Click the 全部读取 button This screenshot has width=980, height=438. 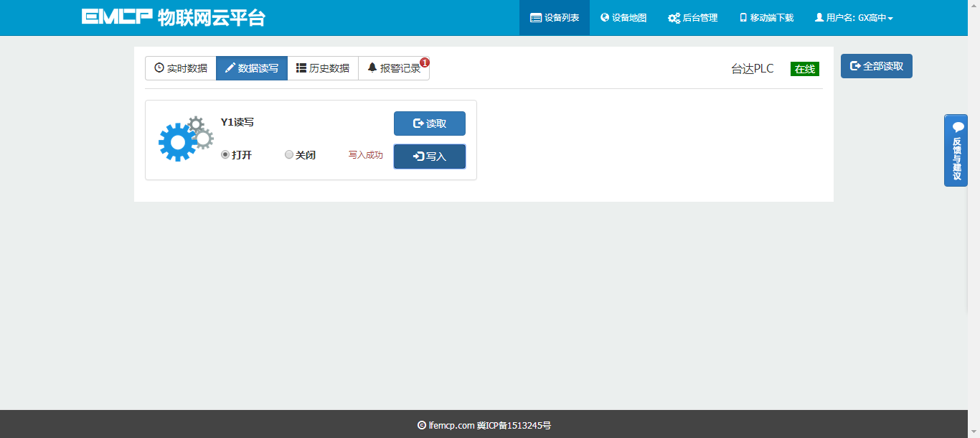[x=877, y=66]
